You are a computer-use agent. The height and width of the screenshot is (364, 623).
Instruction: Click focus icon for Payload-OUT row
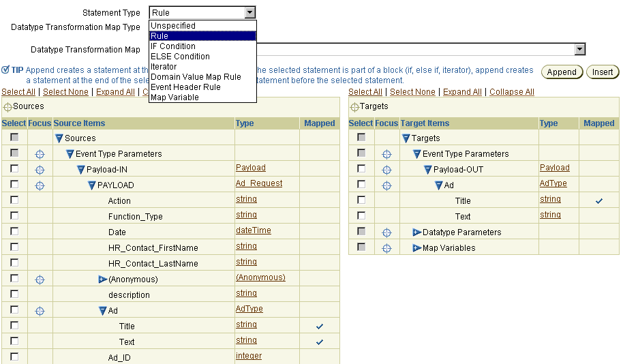coord(386,170)
